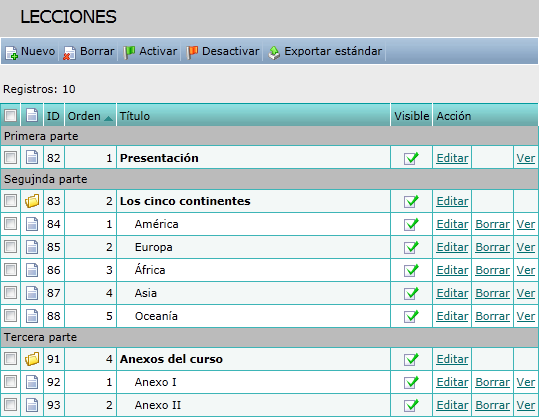Click the Tercera parte section row
This screenshot has height=417, width=539.
coord(270,337)
